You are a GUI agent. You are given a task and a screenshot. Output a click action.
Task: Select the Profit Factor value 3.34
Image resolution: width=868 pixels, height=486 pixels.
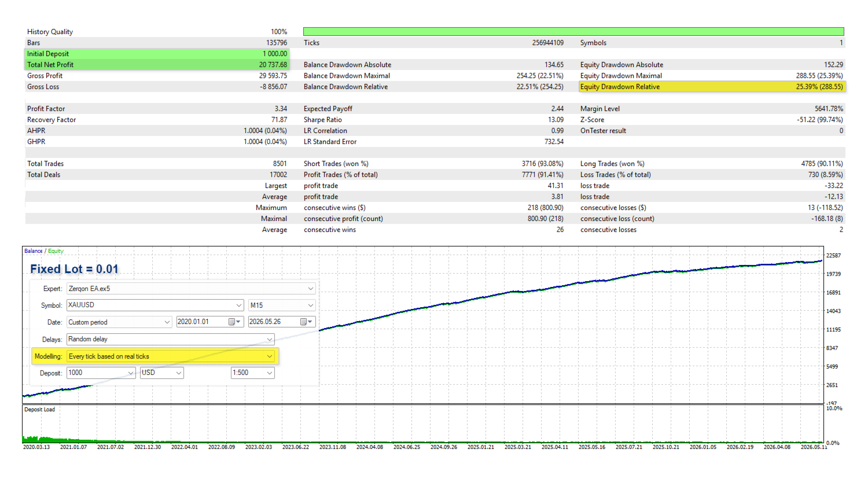pyautogui.click(x=281, y=109)
